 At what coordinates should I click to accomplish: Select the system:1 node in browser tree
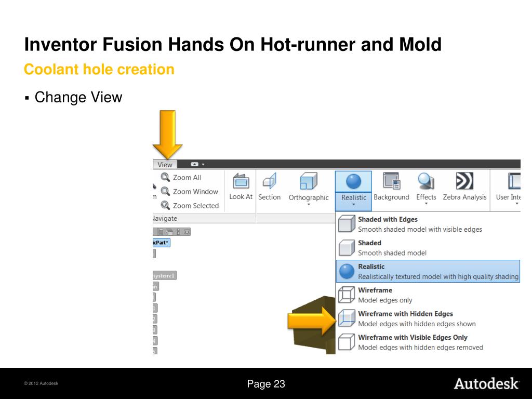(x=165, y=275)
